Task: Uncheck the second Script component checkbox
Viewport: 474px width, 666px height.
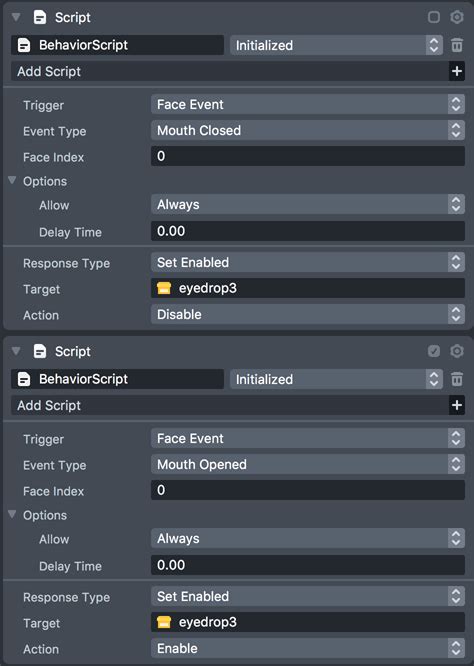Action: tap(434, 351)
